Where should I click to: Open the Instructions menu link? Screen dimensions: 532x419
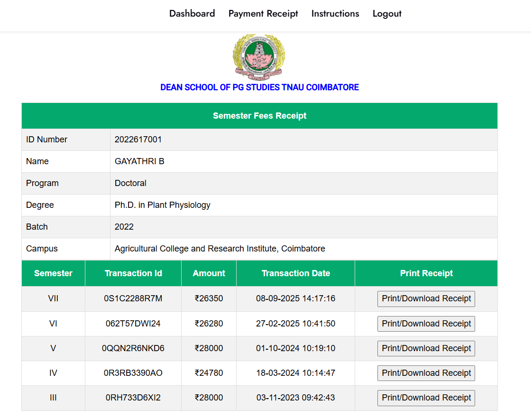click(x=335, y=14)
